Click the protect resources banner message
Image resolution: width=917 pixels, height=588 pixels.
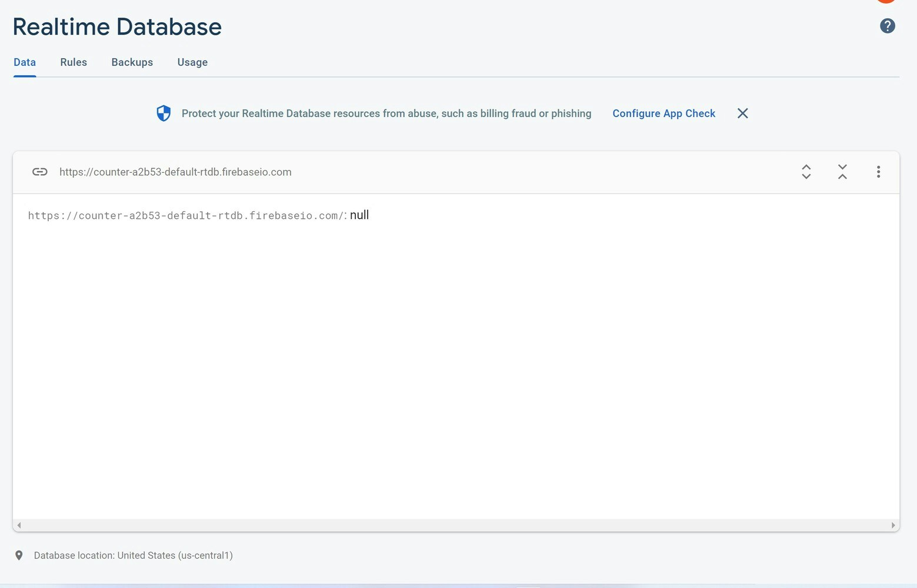pyautogui.click(x=386, y=113)
